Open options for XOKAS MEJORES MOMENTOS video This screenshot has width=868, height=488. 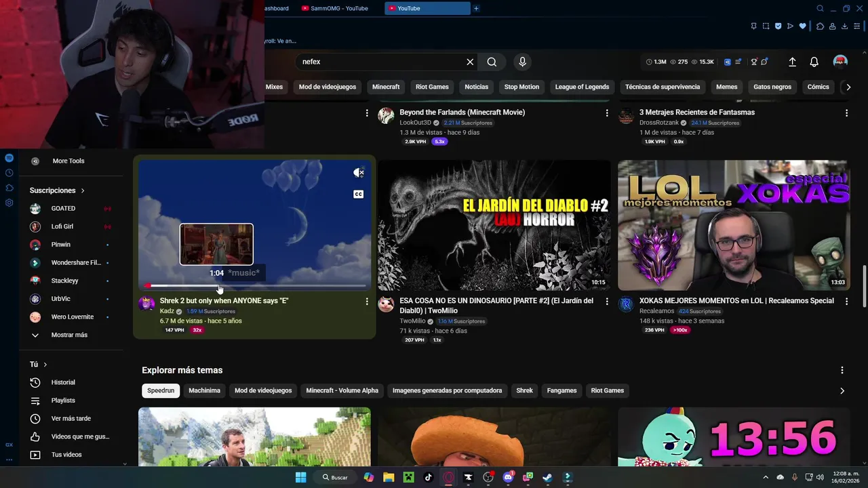point(846,301)
